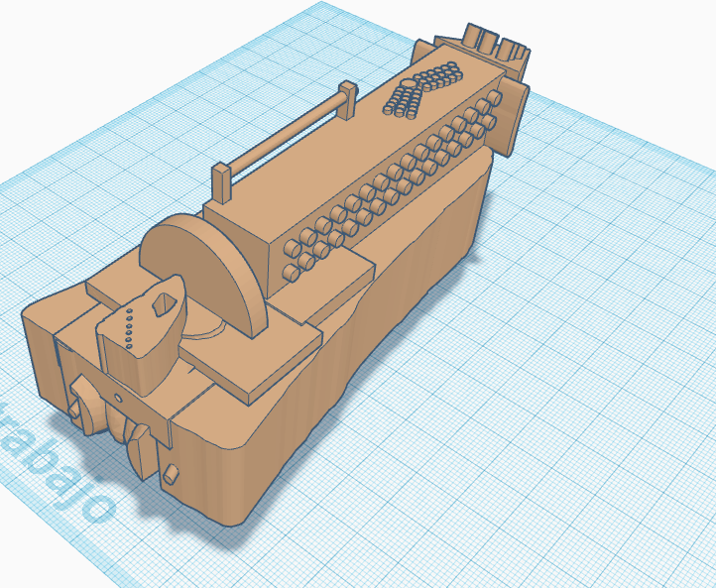The image size is (716, 588).
Task: Select the tall blade-like lever at the front bottom
Action: pos(140,452)
